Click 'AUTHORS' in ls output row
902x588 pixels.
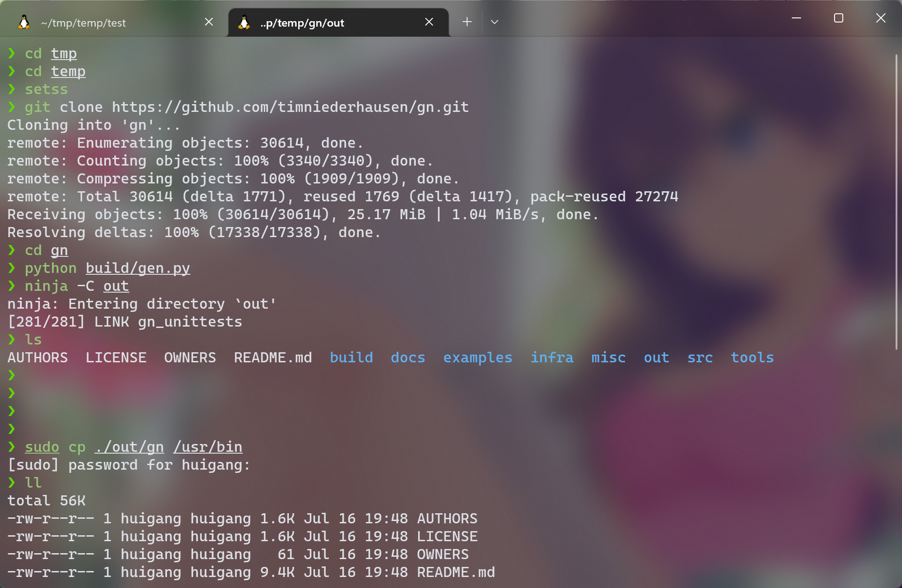coord(38,358)
